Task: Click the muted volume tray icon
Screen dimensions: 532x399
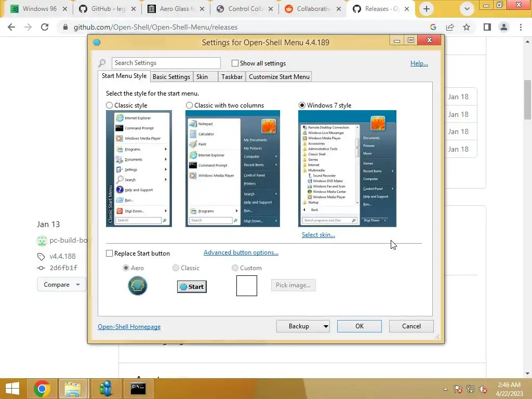Action: click(x=483, y=389)
